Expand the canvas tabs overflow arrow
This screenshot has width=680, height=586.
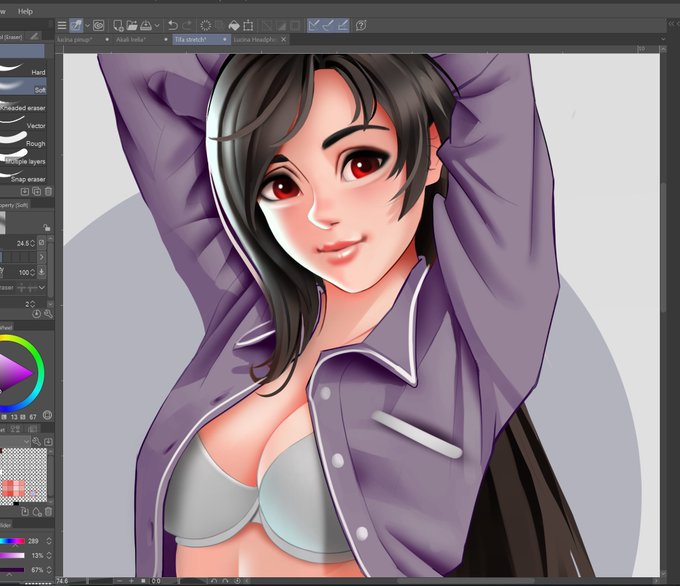click(x=663, y=39)
